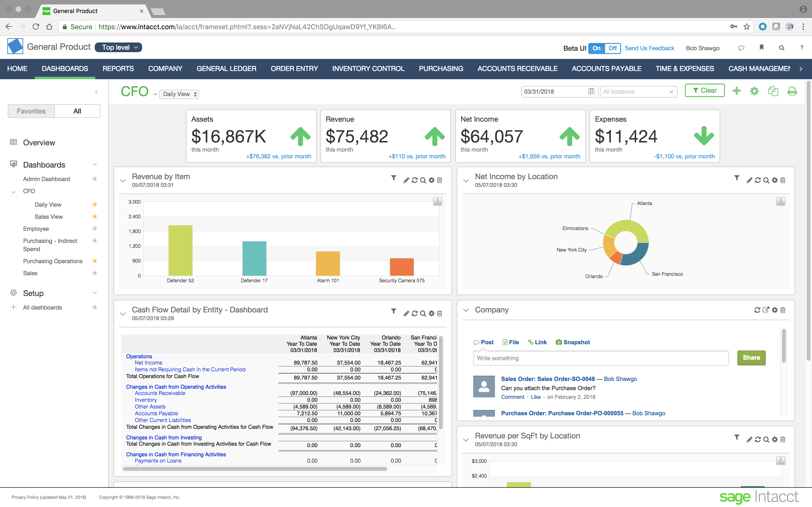Select the ACCOUNTS PAYABLE menu item
This screenshot has height=507, width=812.
pyautogui.click(x=606, y=68)
